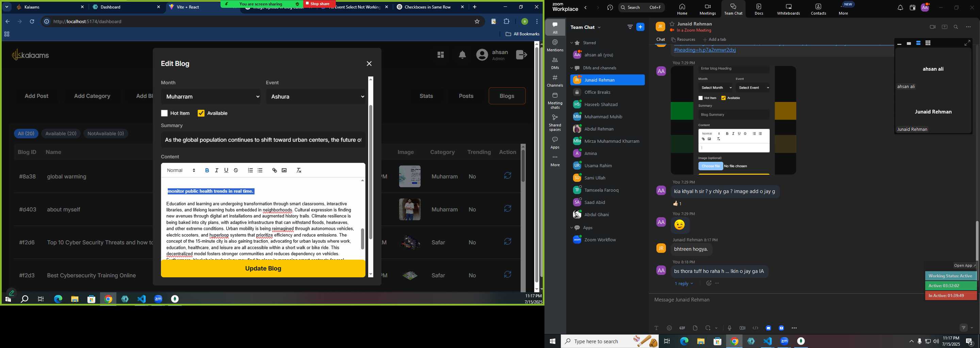The height and width of the screenshot is (348, 980).
Task: Close the Edit Blog dialog
Action: tap(369, 64)
